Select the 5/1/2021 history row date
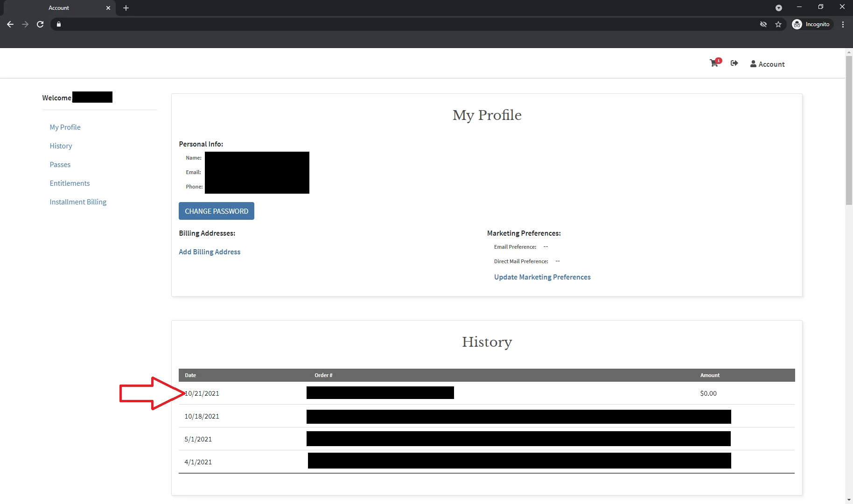 coord(198,439)
